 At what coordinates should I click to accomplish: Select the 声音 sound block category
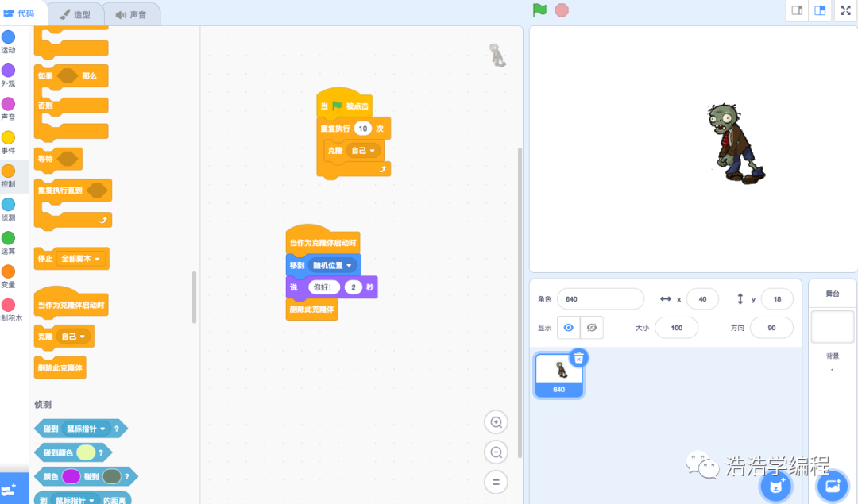click(x=8, y=109)
